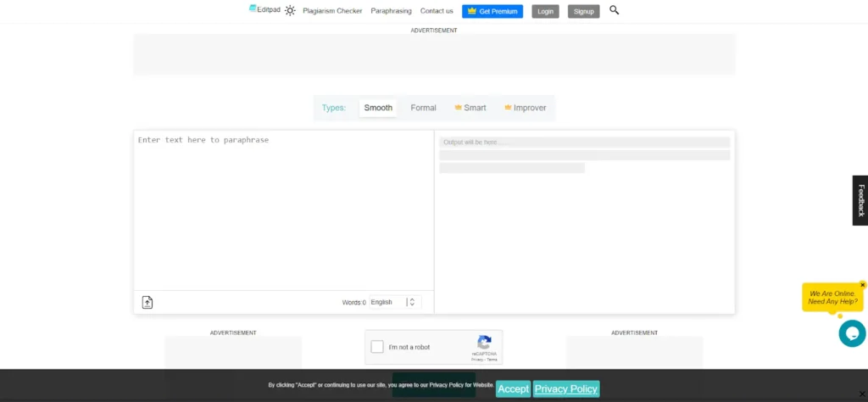The height and width of the screenshot is (402, 868).
Task: Accept the privacy policy cookie notice
Action: [x=513, y=388]
